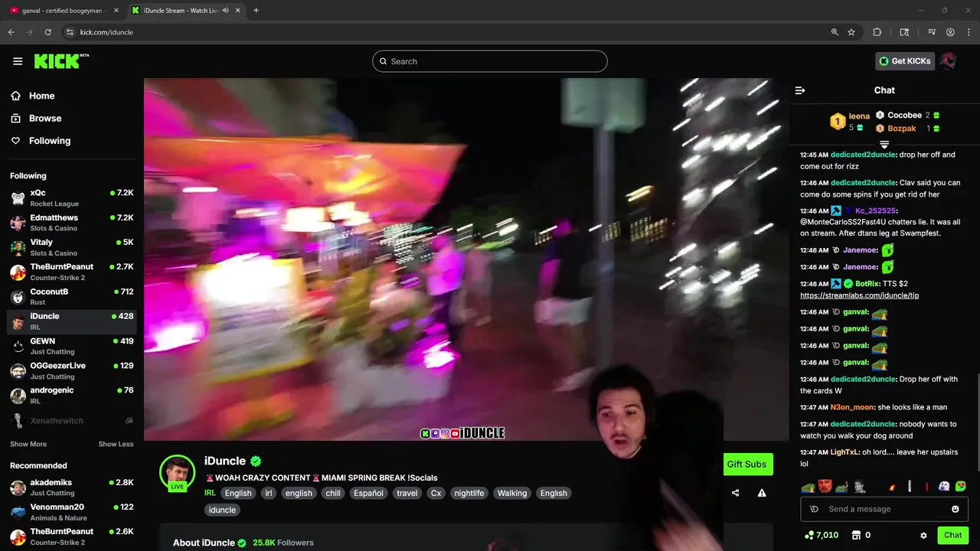Collapse following list with Show Less
The height and width of the screenshot is (551, 980).
coord(116,444)
